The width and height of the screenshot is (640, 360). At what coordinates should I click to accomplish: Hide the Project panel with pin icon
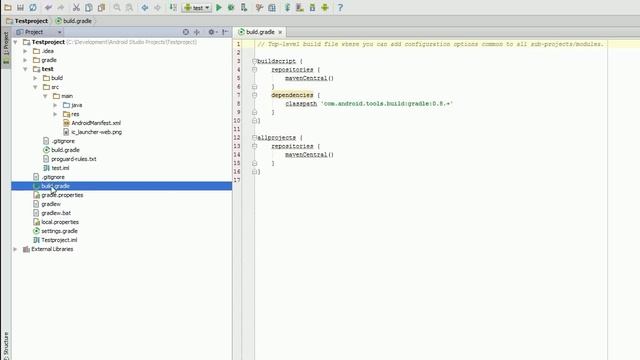(225, 32)
